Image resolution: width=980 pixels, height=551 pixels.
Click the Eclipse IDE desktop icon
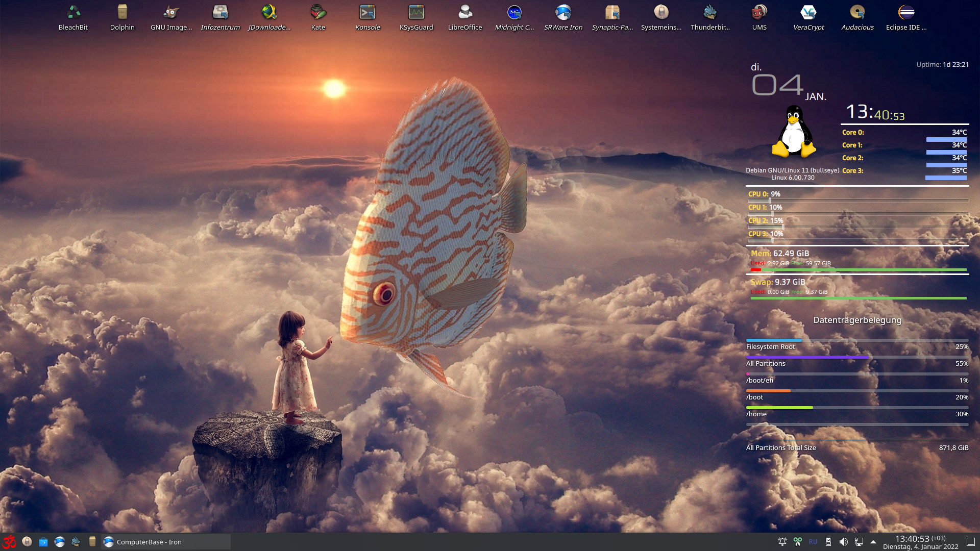(906, 13)
